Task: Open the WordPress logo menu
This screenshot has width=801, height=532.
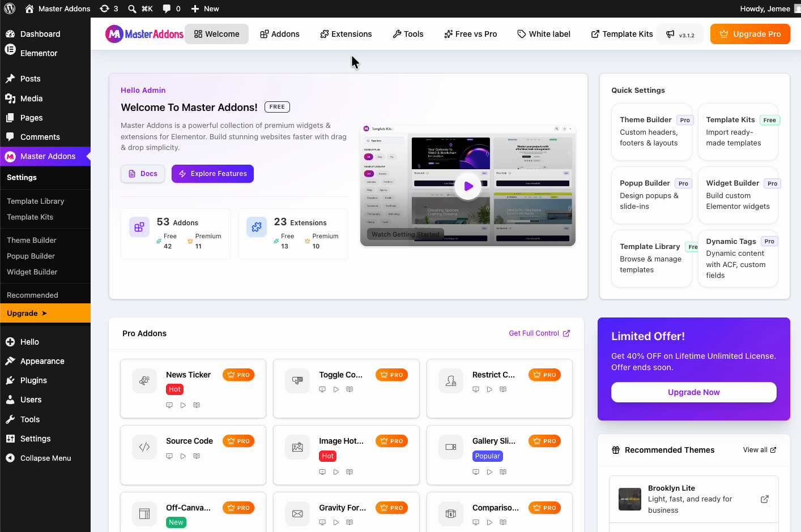Action: (10, 8)
